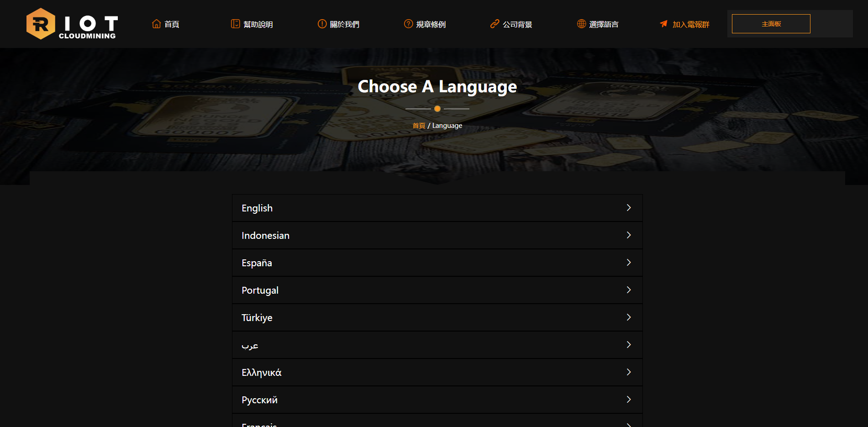Select España from the language list
Screen dimensions: 868x427
[x=257, y=263]
